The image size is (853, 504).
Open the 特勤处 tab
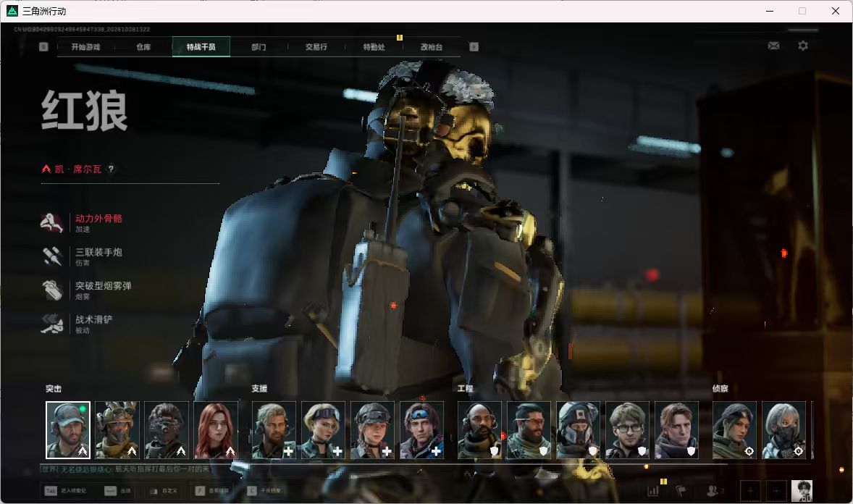click(374, 47)
